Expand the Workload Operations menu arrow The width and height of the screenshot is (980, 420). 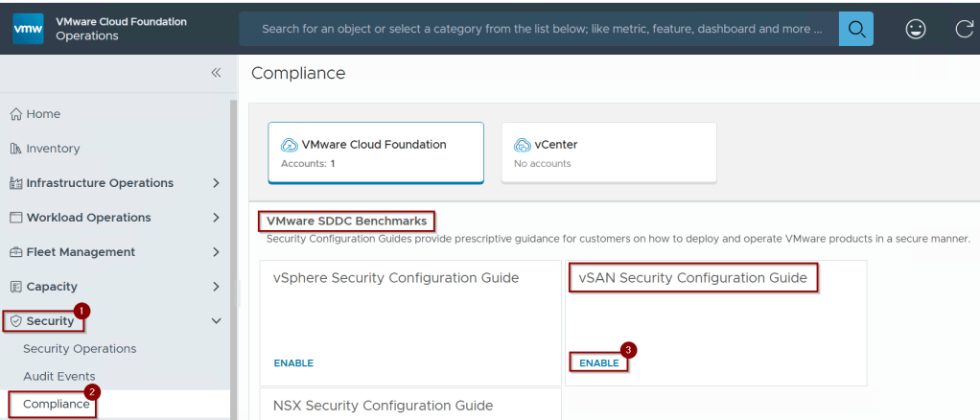[x=216, y=218]
